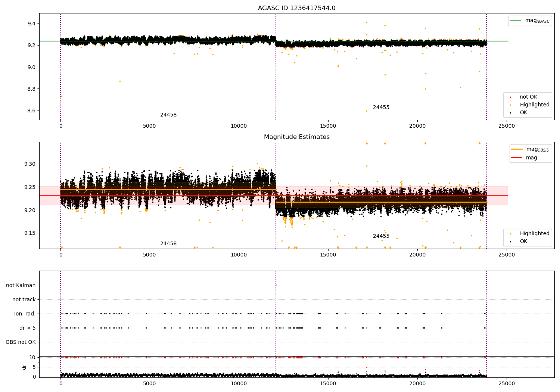Click the "not Kalman" row label
The image size is (560, 392).
click(21, 286)
